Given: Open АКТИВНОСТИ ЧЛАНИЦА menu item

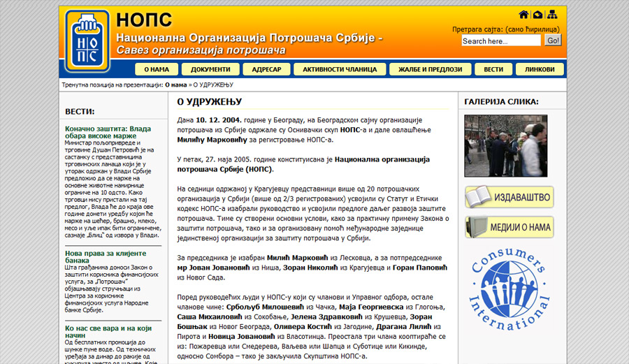Looking at the screenshot, I should tap(340, 69).
